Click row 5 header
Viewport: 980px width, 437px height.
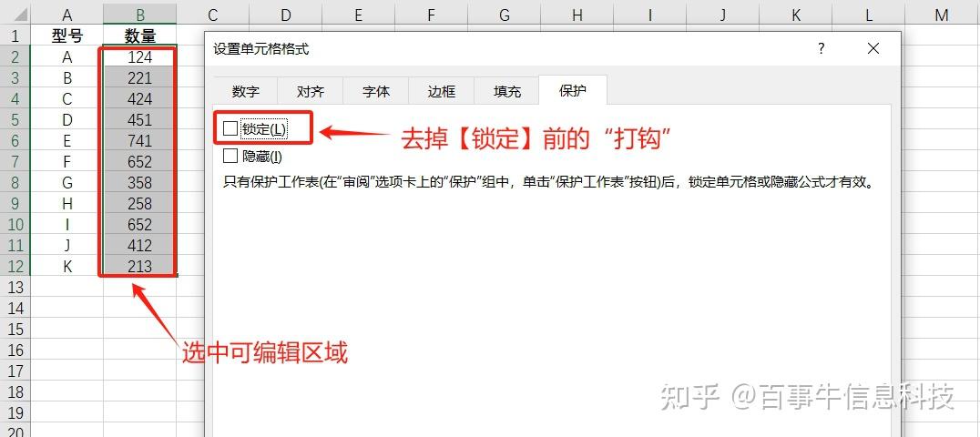coord(15,119)
